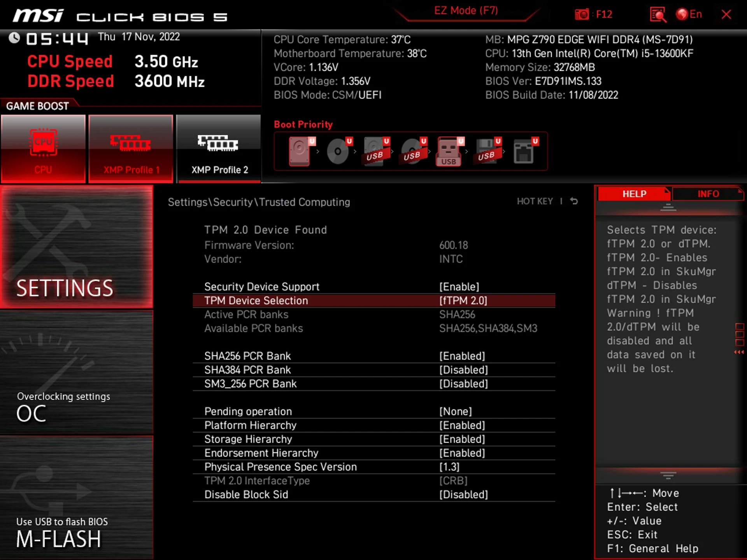Viewport: 747px width, 560px height.
Task: Click the X exit icon
Action: pyautogui.click(x=726, y=15)
